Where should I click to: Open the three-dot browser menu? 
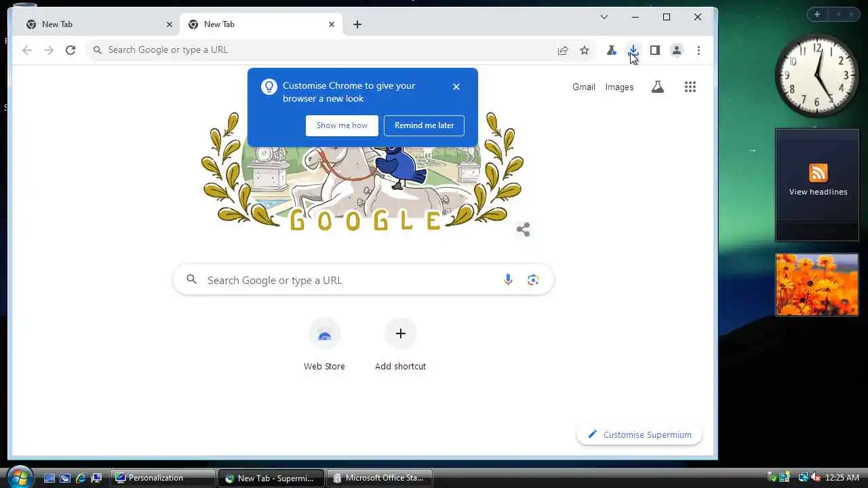click(x=698, y=50)
